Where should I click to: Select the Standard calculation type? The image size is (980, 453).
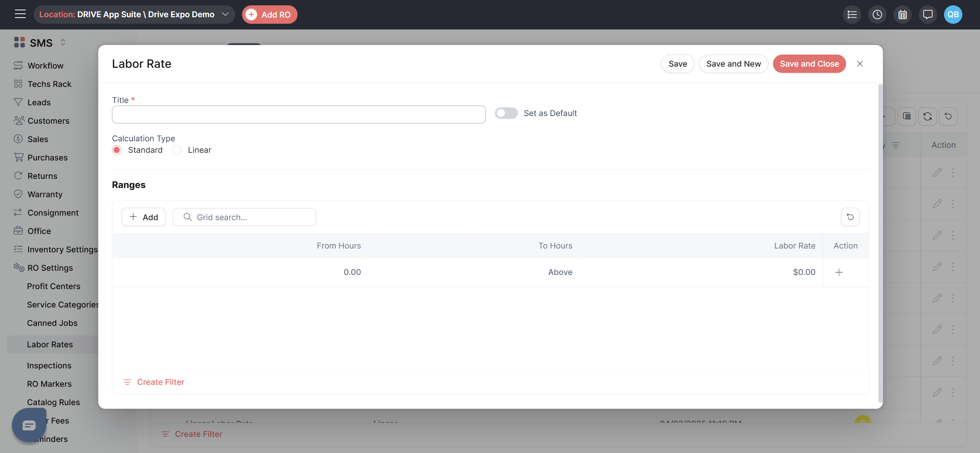point(117,150)
